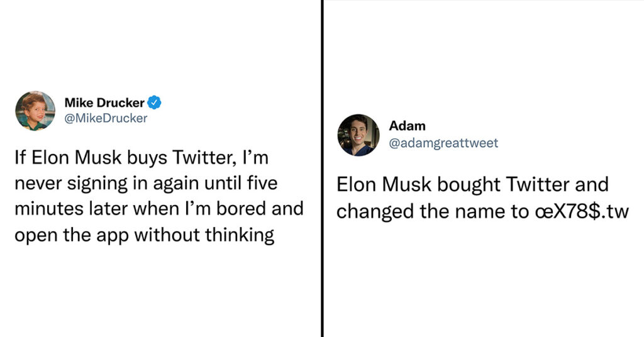Click the word "without" in Drucker's tweet

pyautogui.click(x=167, y=235)
